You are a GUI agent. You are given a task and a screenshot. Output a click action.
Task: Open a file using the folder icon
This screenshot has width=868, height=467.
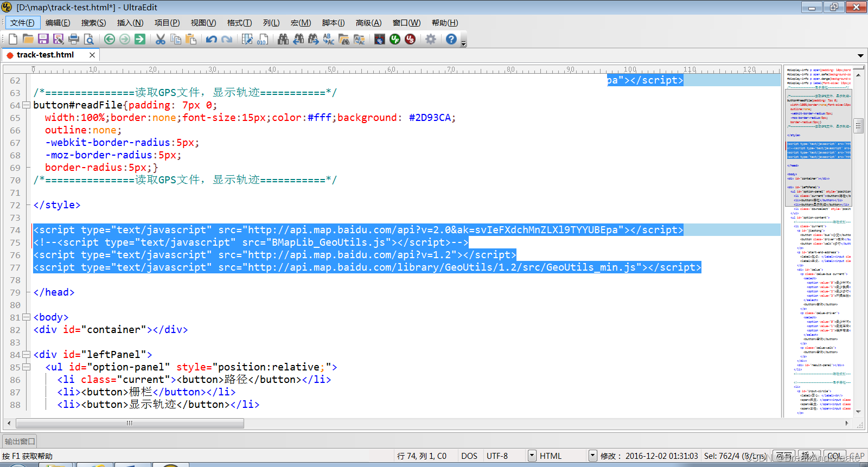point(28,39)
